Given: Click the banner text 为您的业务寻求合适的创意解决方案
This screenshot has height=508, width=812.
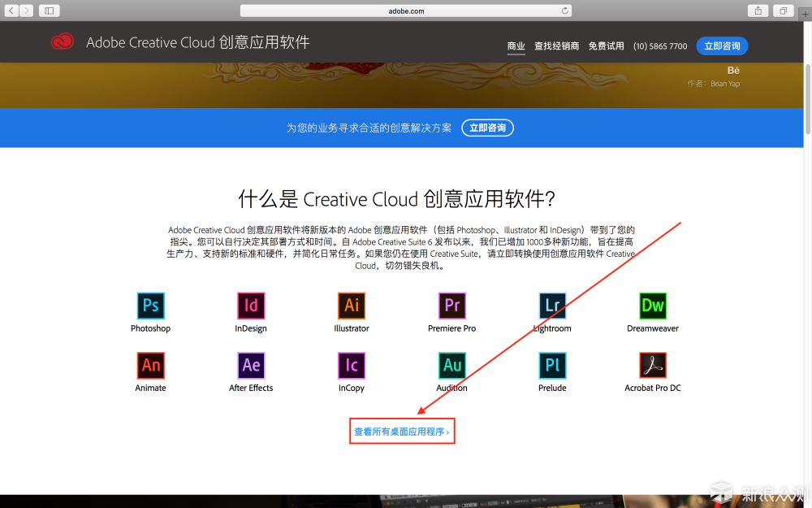Looking at the screenshot, I should tap(369, 128).
